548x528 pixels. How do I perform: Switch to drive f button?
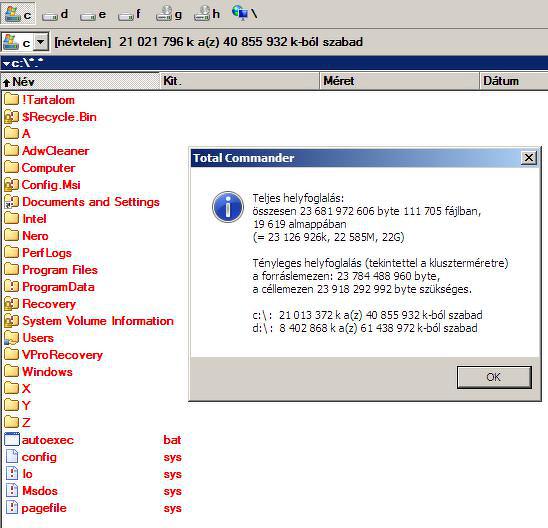point(130,14)
